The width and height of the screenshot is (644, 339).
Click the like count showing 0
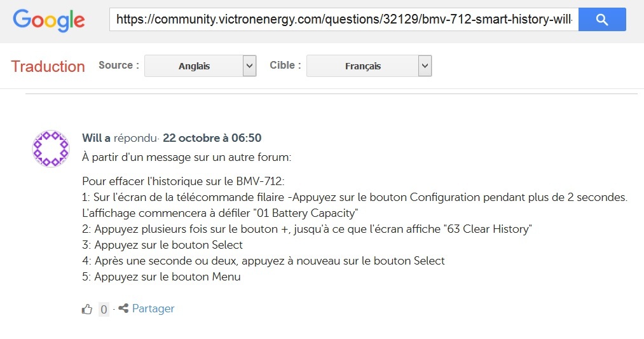coord(104,309)
